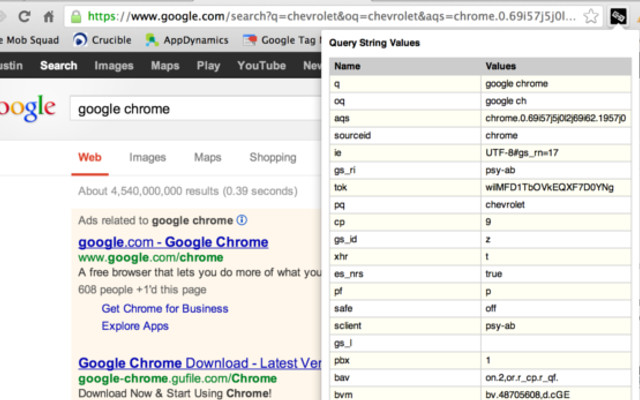Open the Crucible bookmark
This screenshot has height=400, width=640.
(102, 40)
